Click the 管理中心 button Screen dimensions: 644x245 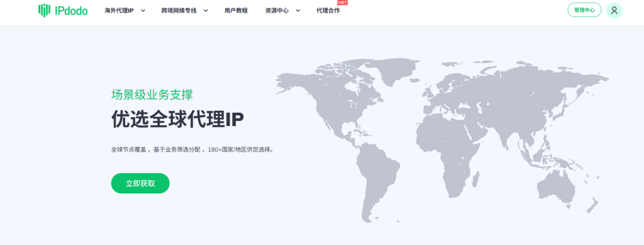pyautogui.click(x=584, y=10)
